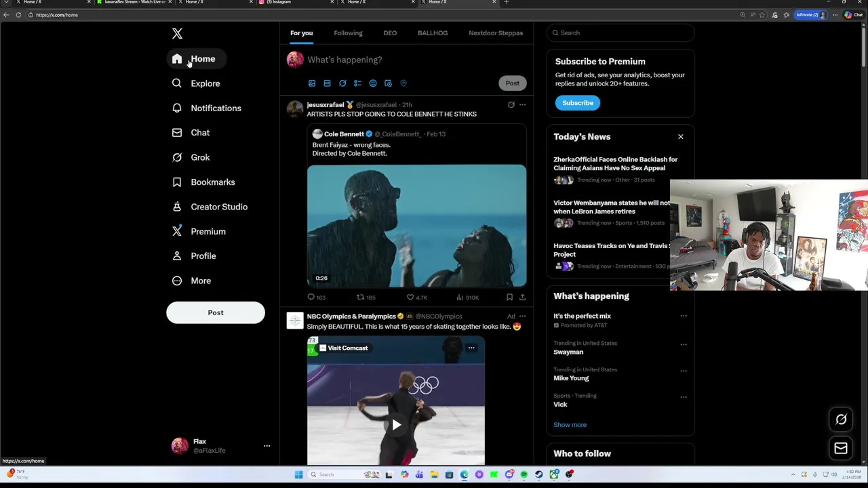The image size is (868, 488).
Task: Play the NBC Olympics skating video
Action: click(x=396, y=425)
